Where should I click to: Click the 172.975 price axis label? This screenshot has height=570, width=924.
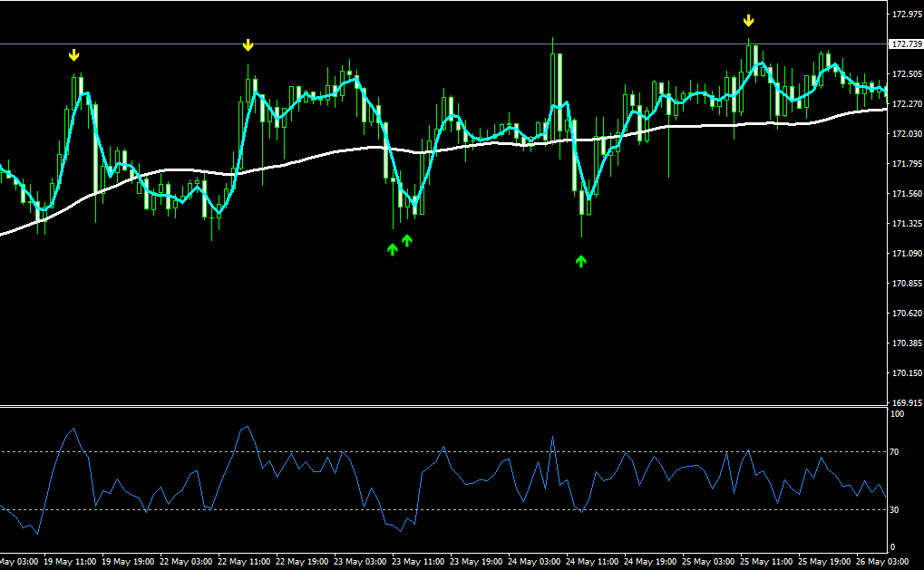[907, 14]
